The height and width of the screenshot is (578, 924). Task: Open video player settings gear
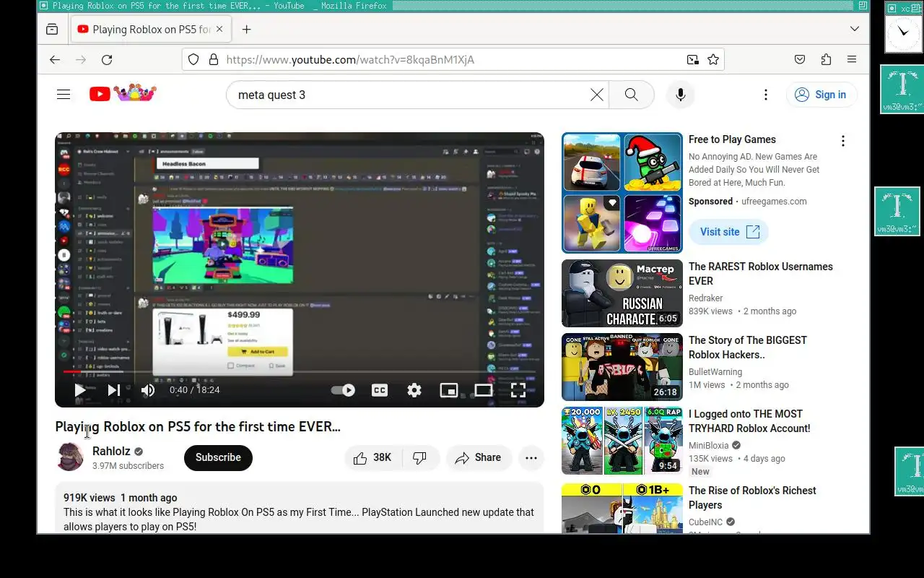click(x=414, y=390)
